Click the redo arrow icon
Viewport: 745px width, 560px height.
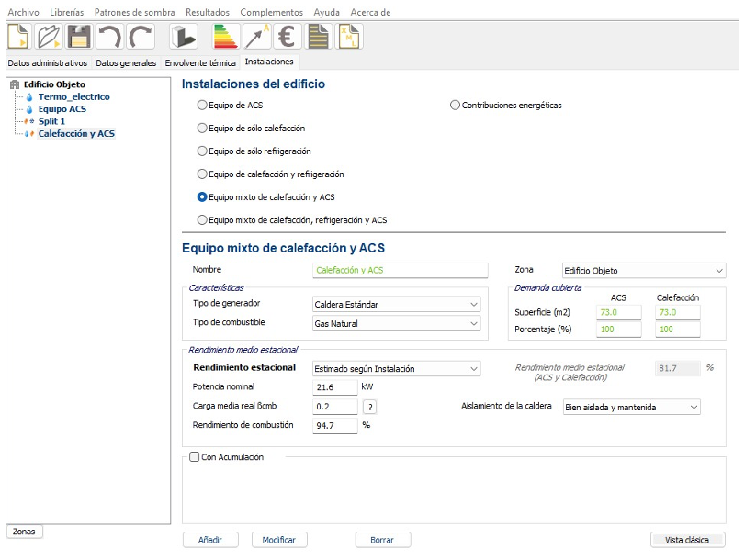(140, 37)
